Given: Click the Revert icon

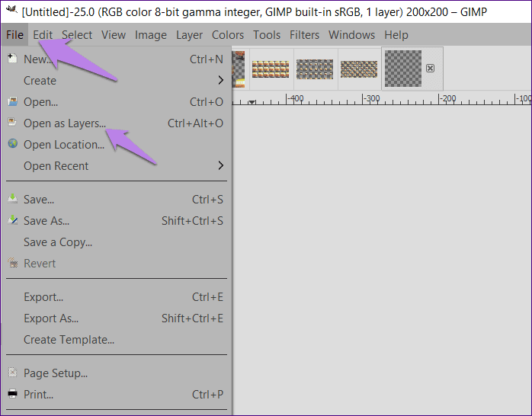Looking at the screenshot, I should [x=12, y=262].
